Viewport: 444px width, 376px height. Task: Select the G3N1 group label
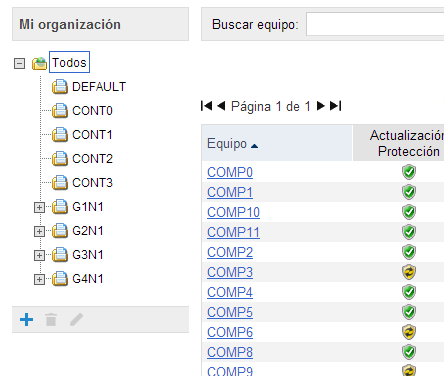tap(88, 255)
